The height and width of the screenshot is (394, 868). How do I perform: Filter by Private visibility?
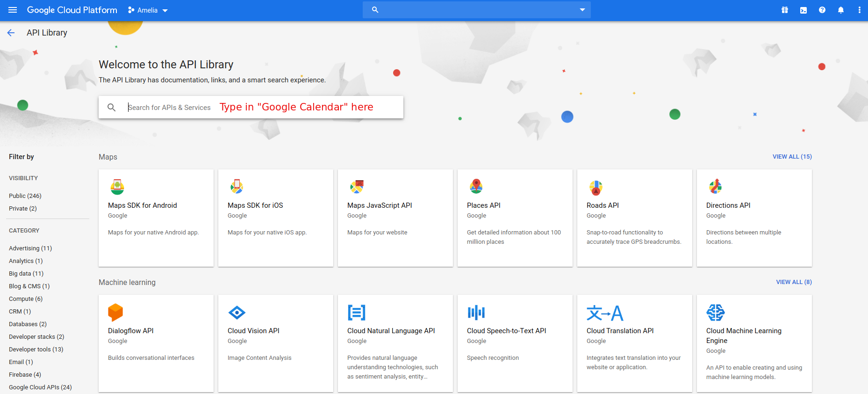(x=23, y=208)
